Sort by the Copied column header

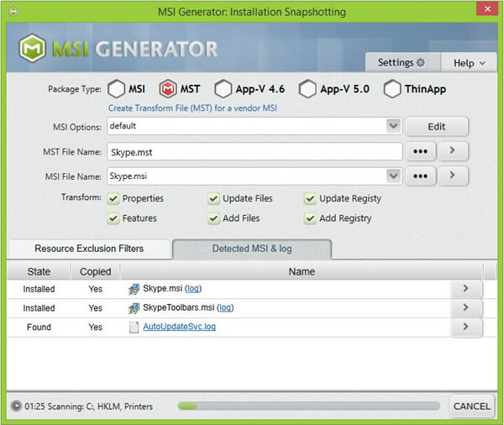pos(95,271)
